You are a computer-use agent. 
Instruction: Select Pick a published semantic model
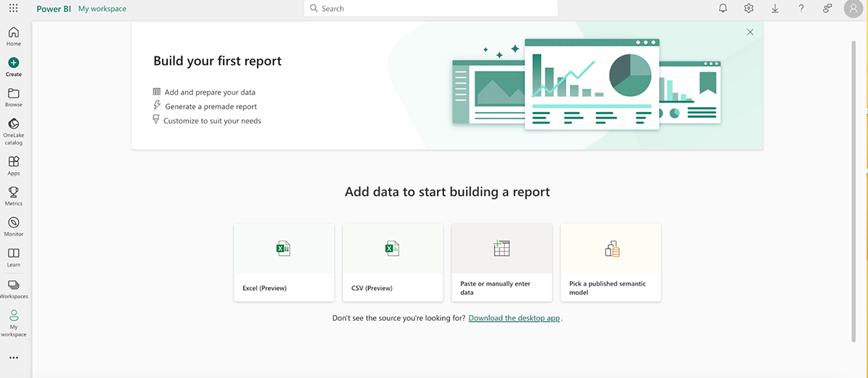click(x=610, y=262)
